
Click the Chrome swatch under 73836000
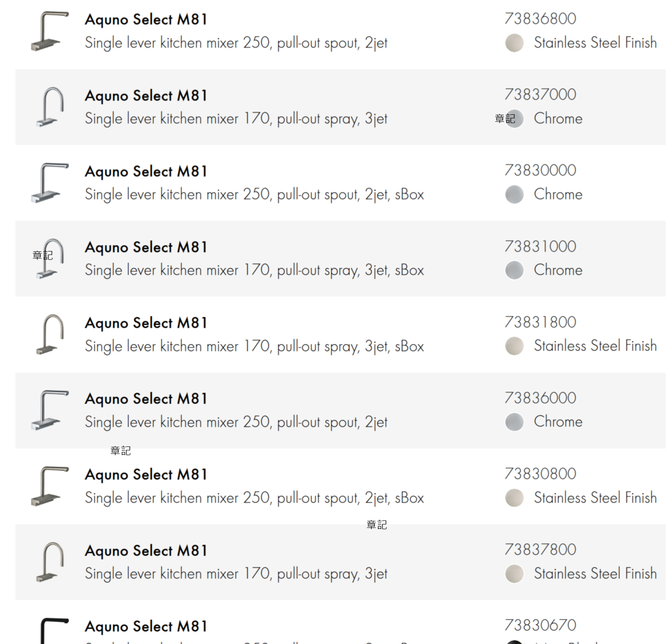[x=514, y=422]
